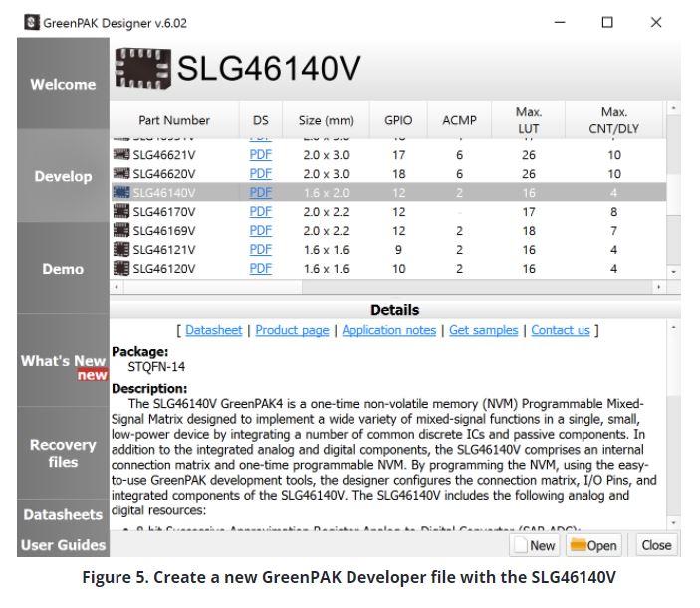Screen dimensions: 700x608
Task: Maximize the GreenPAK Designer window
Action: [x=607, y=22]
